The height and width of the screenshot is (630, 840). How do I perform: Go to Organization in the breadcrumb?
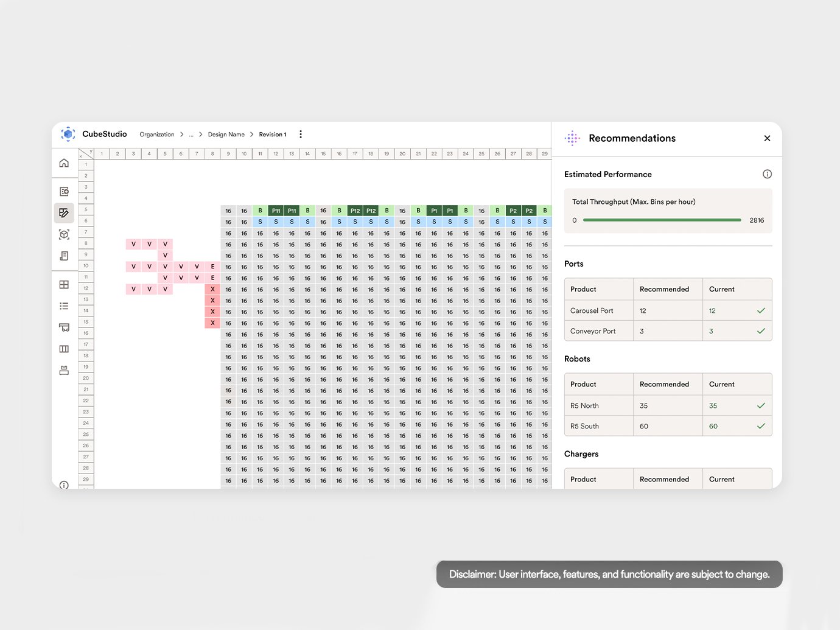click(156, 135)
